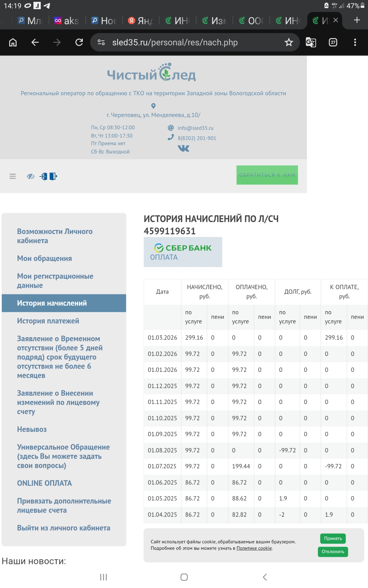Bookmark page with the star icon
This screenshot has width=368, height=588.
[289, 43]
